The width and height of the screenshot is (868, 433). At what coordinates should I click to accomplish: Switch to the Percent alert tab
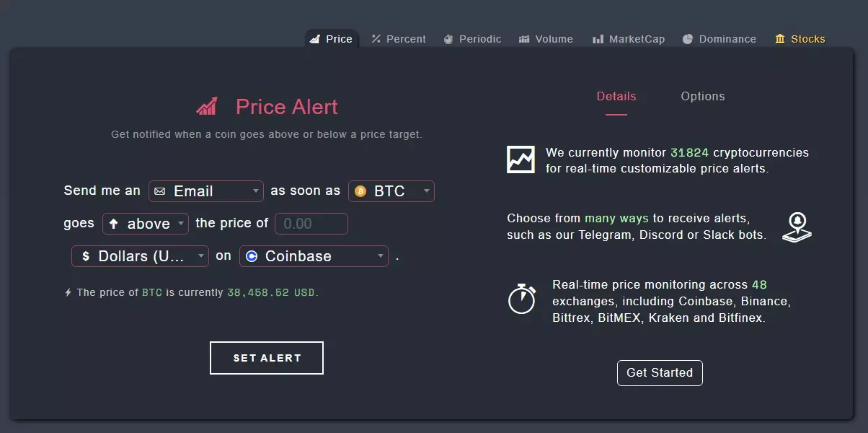[399, 39]
